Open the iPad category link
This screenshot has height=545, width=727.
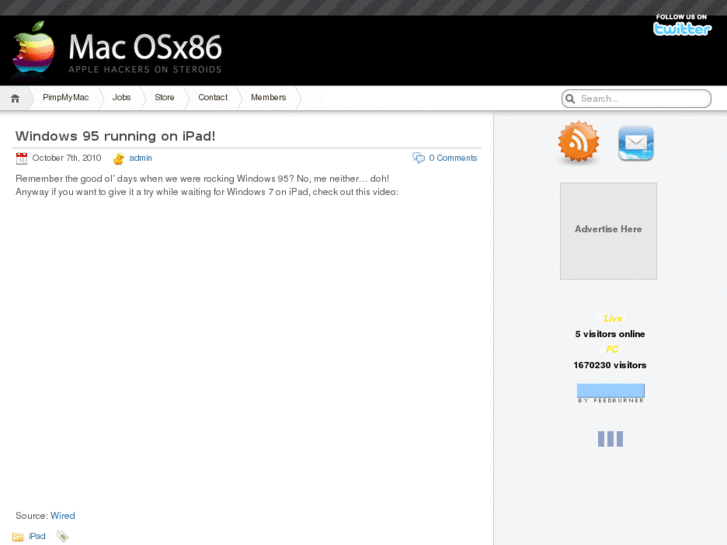tap(37, 536)
